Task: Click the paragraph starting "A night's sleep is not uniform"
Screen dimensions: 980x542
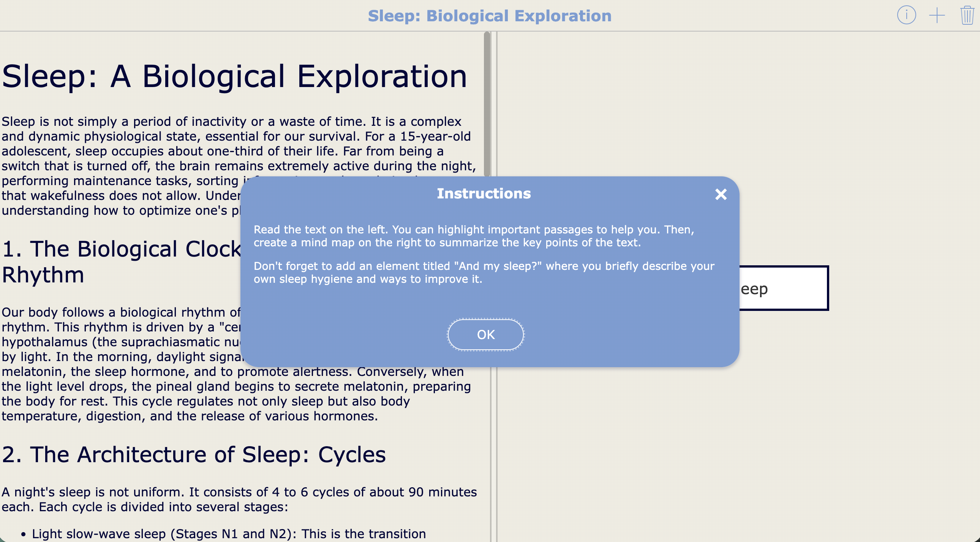Action: click(239, 499)
